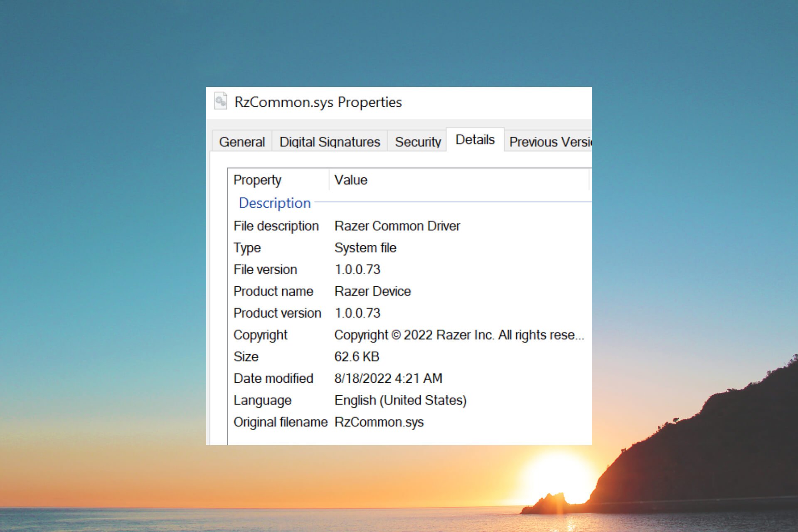This screenshot has width=798, height=532.
Task: Switch to the General tab
Action: point(242,142)
